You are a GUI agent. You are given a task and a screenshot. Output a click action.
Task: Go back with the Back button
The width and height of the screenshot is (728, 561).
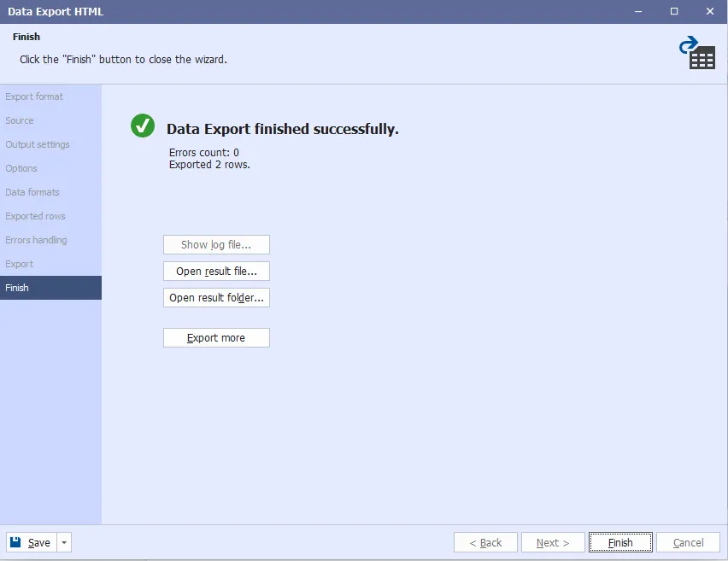click(x=485, y=542)
